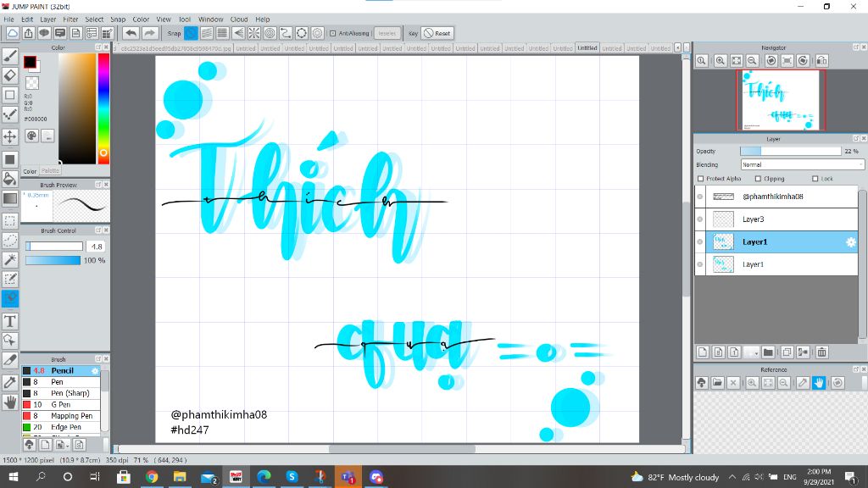Select the Bucket fill tool

(10, 178)
